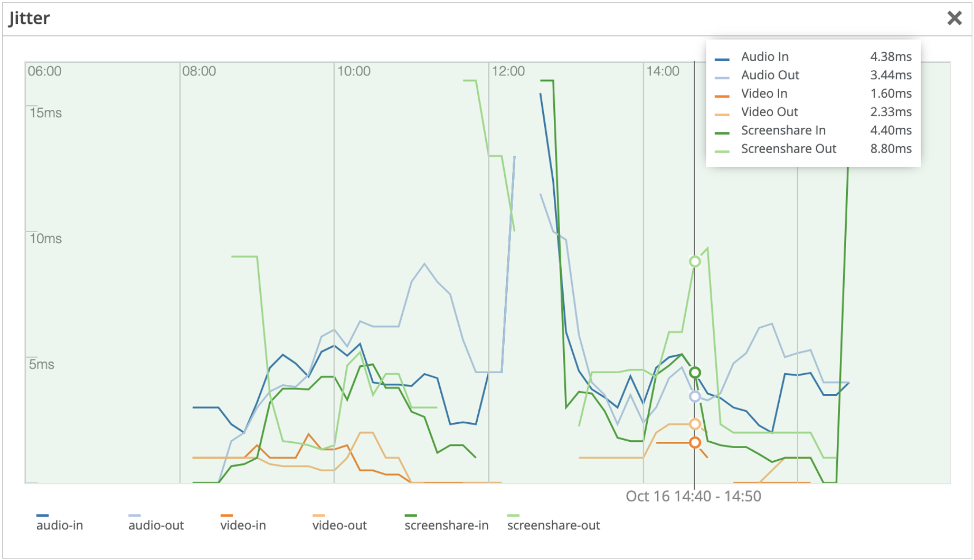Viewport: 974px width, 560px height.
Task: Hide the screenshare-out legend series
Action: tap(553, 525)
